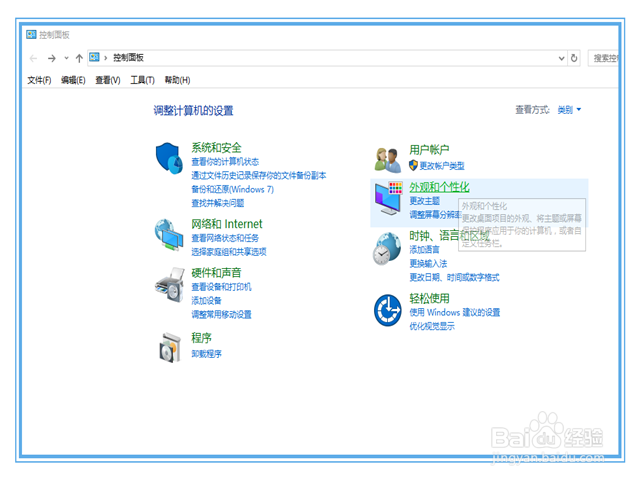Open the Clock, Language and Region globe icon
Viewport: 640px width, 480px height.
[387, 249]
